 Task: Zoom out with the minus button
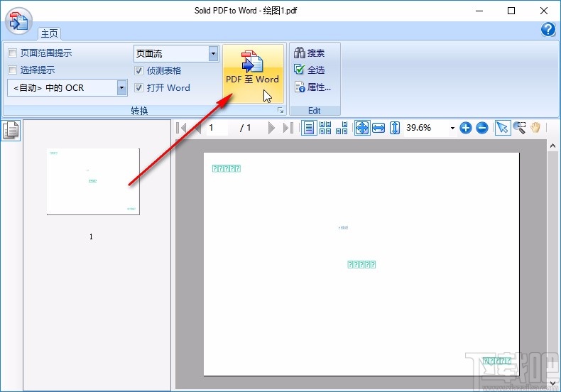pyautogui.click(x=482, y=128)
